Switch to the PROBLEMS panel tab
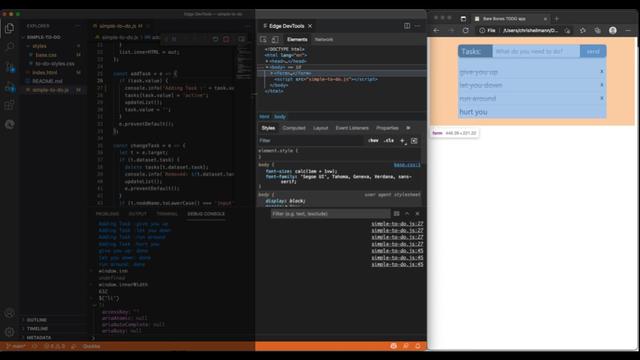Image resolution: width=640 pixels, height=360 pixels. pyautogui.click(x=107, y=214)
